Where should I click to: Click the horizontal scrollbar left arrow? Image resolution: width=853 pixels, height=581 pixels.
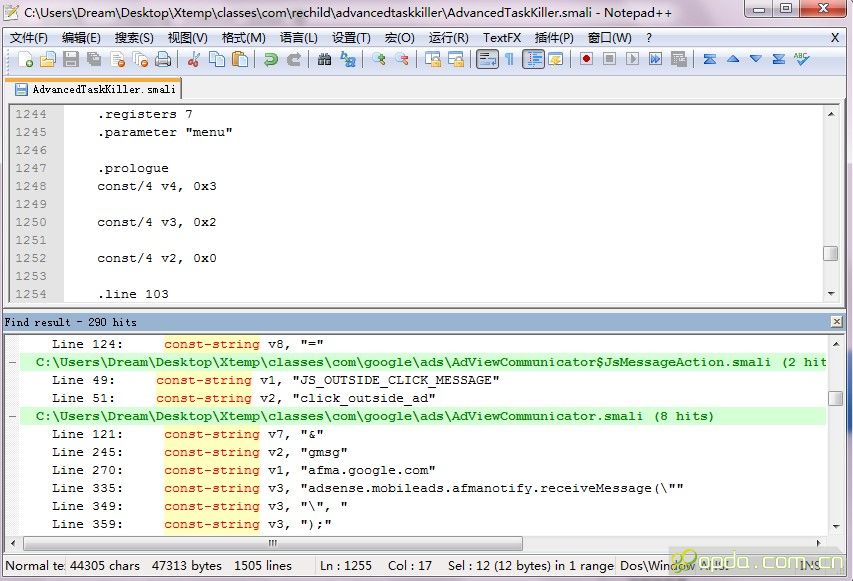tap(13, 543)
